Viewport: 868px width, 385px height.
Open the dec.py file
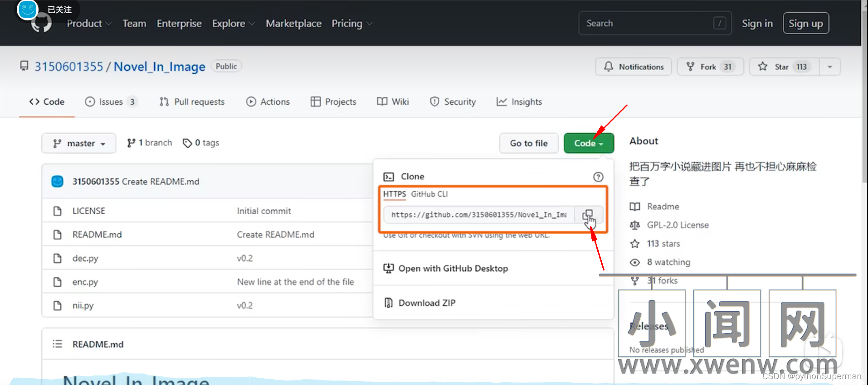85,258
